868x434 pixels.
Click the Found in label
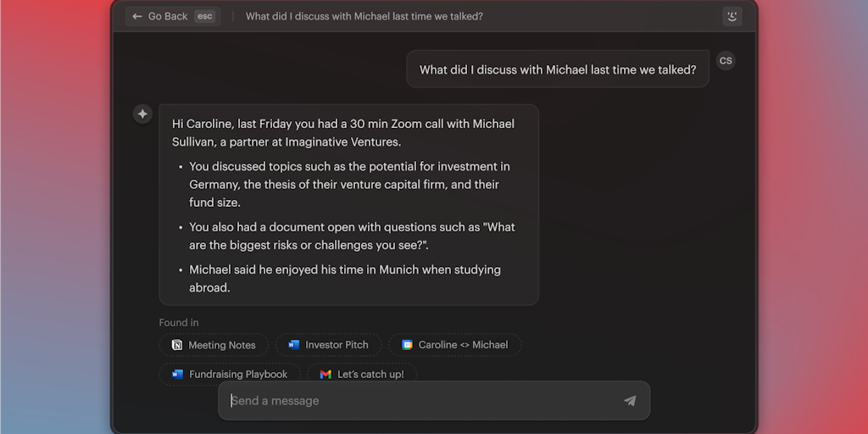pos(179,322)
